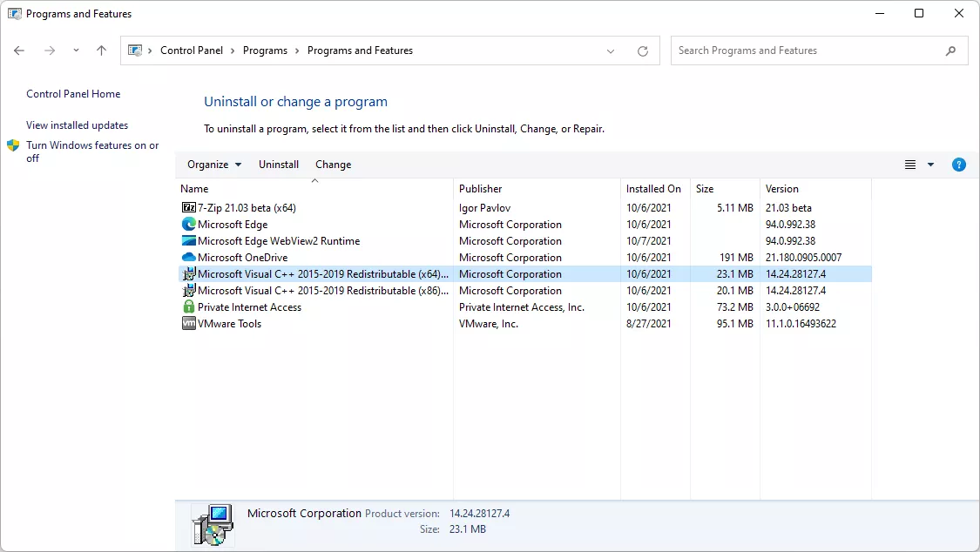The image size is (980, 552).
Task: Click the 7-Zip program icon
Action: coord(189,207)
